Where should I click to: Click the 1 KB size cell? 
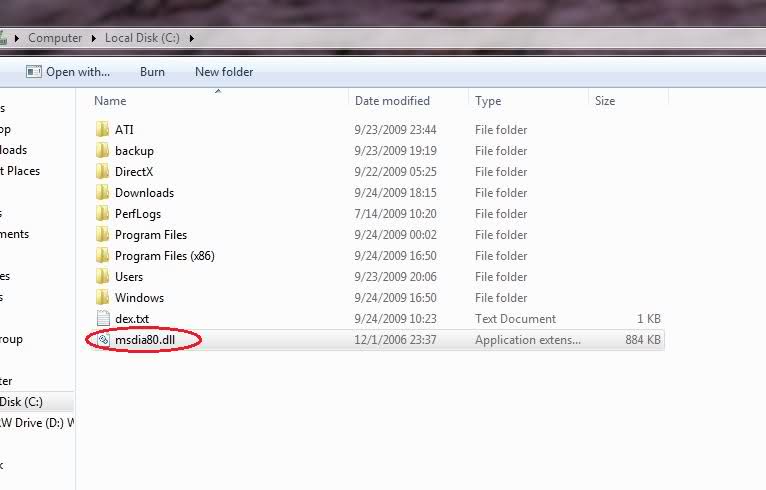[649, 319]
